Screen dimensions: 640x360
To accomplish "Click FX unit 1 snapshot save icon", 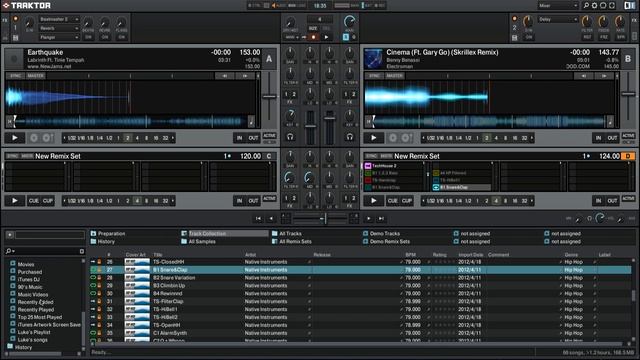I will 16,38.
